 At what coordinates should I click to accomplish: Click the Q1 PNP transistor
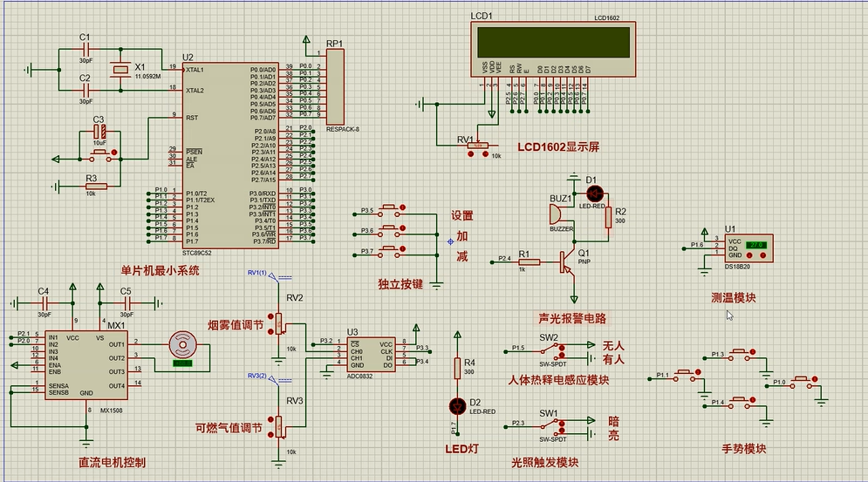[x=570, y=259]
